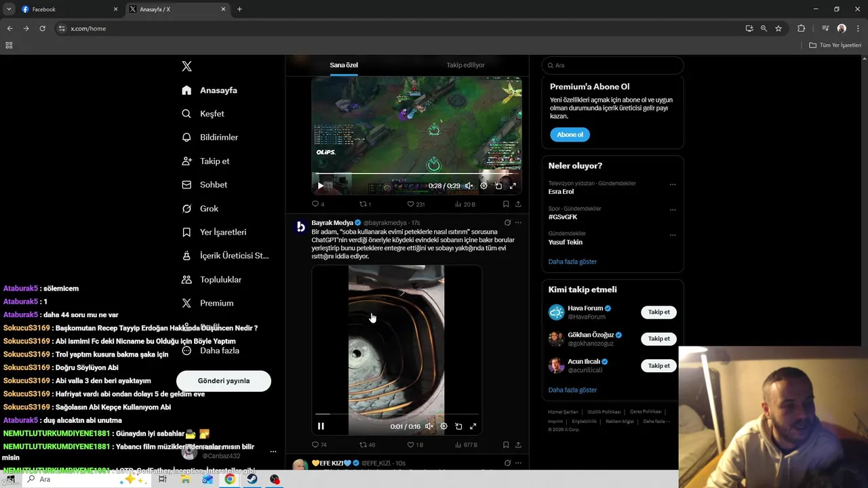Go to Anasayfa in sidebar
The image size is (868, 488).
(210, 90)
